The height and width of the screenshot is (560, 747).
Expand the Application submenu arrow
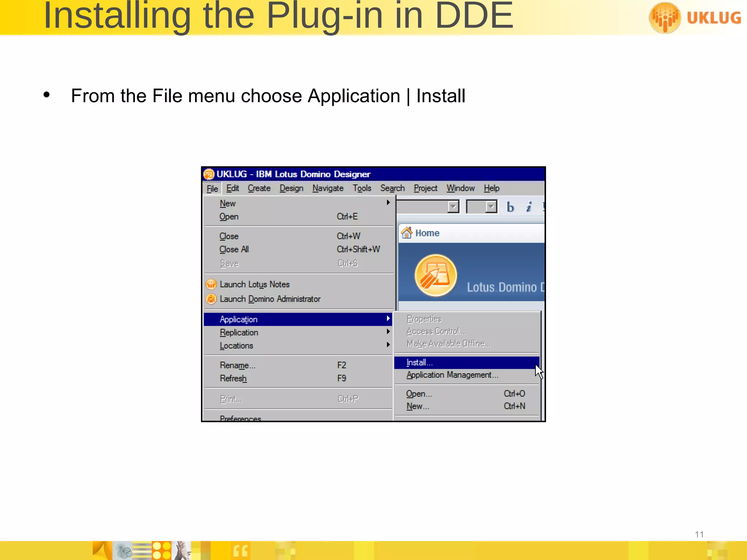tap(388, 318)
